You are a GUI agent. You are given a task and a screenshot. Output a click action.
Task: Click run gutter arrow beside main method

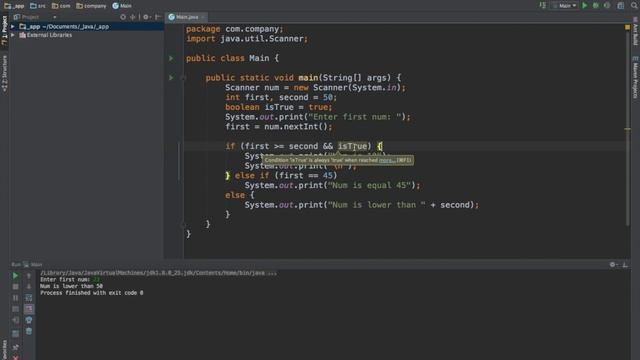[x=171, y=78]
